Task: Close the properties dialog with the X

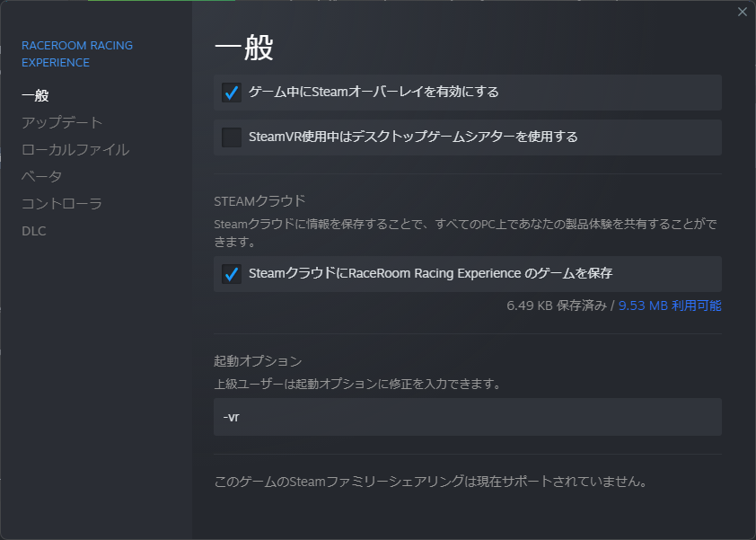Action: coord(742,12)
